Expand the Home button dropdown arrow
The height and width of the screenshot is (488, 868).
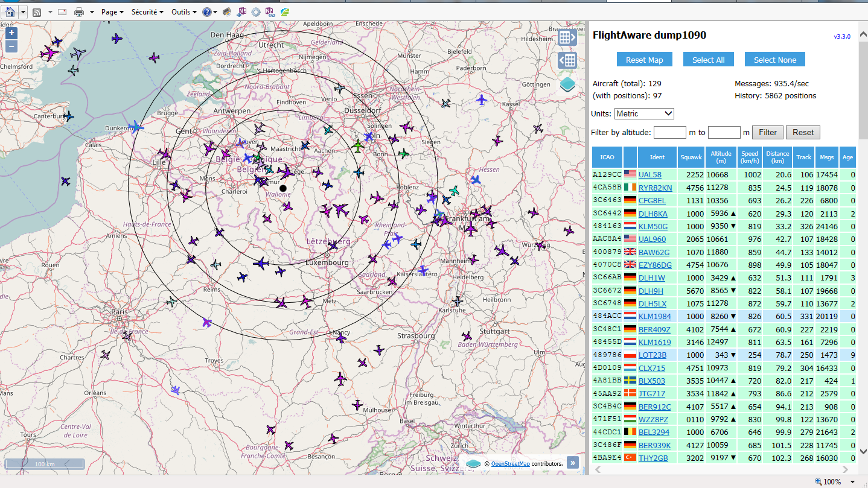tap(23, 12)
